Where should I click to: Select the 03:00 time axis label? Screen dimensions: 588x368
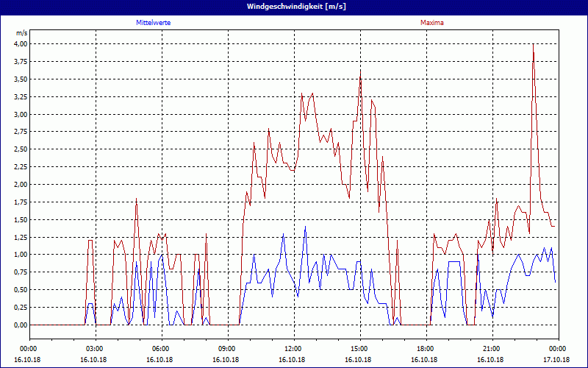pyautogui.click(x=94, y=349)
